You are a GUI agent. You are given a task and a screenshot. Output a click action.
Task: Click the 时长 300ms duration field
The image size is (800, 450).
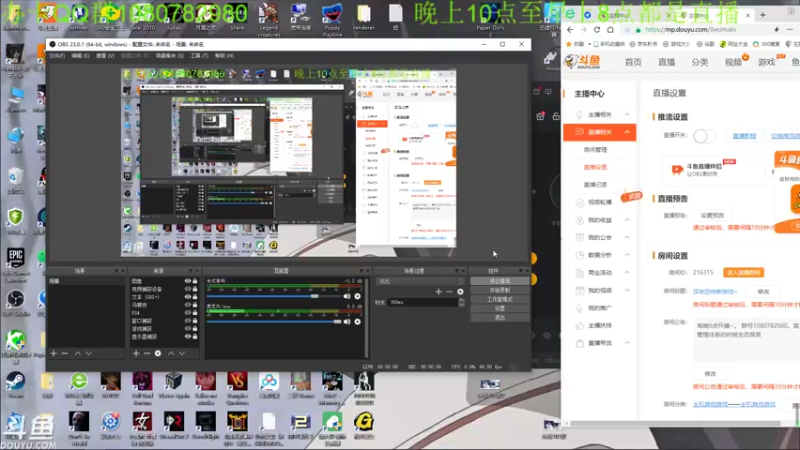(x=423, y=303)
